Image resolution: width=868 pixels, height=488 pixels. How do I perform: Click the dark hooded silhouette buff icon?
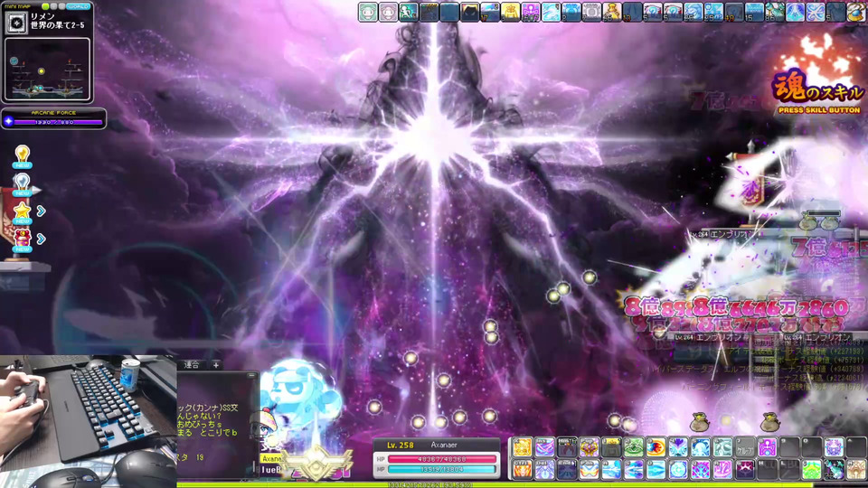[x=470, y=12]
